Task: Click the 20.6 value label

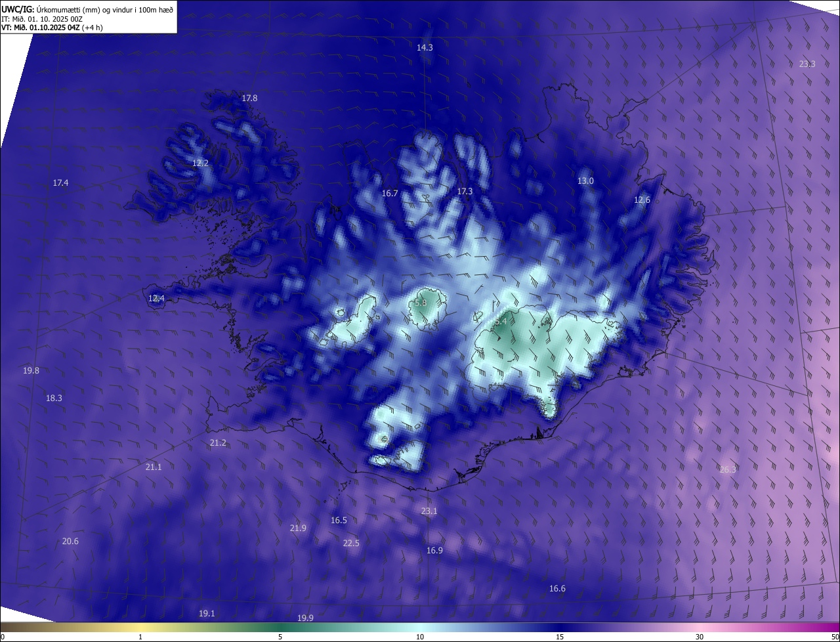Action: pyautogui.click(x=70, y=541)
